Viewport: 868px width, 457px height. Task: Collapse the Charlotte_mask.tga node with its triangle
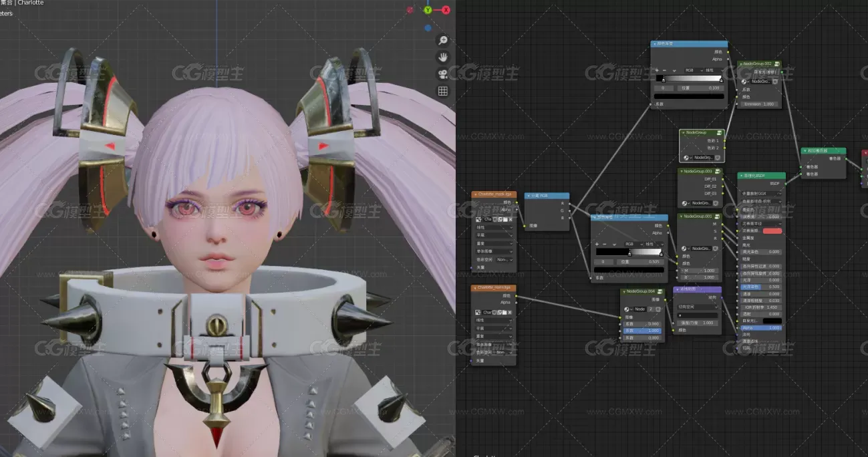click(x=475, y=194)
